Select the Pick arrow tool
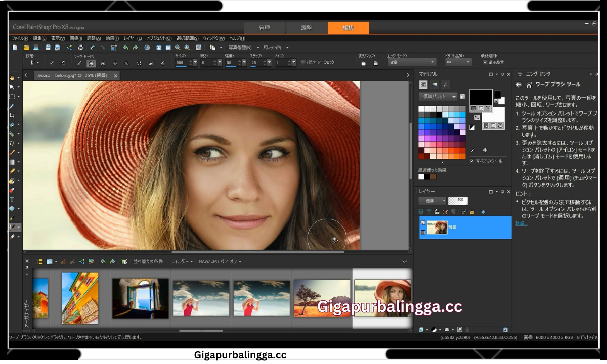 [12, 87]
